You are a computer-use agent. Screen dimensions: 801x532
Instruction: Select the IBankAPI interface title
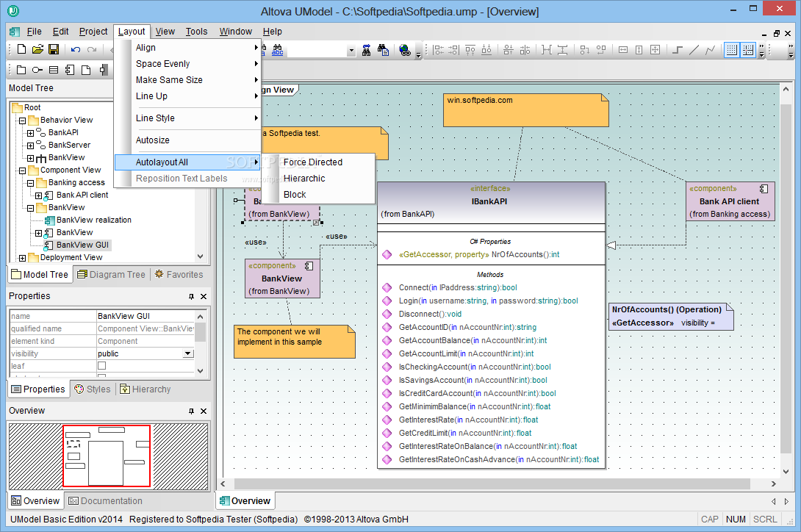489,201
